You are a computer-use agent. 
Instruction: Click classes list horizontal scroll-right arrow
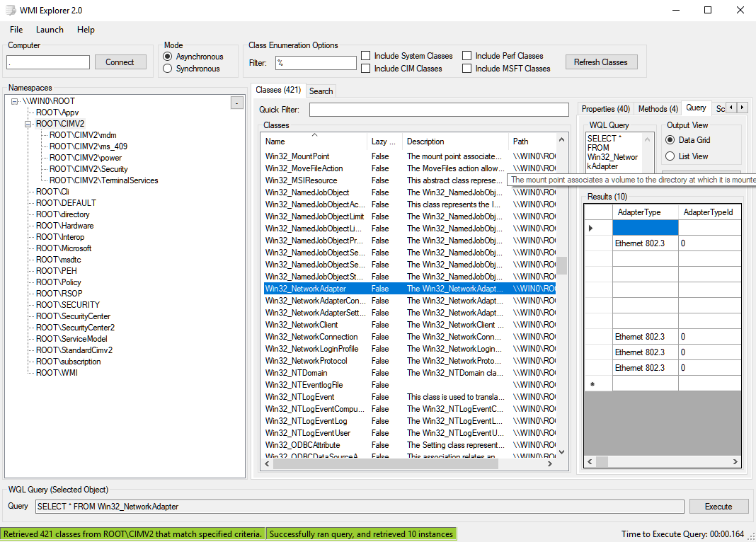coord(549,463)
